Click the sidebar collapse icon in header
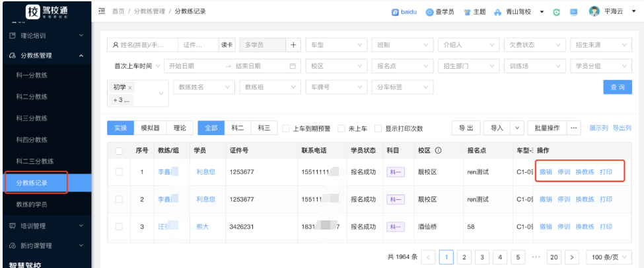Image resolution: width=644 pixels, height=268 pixels. coord(102,12)
